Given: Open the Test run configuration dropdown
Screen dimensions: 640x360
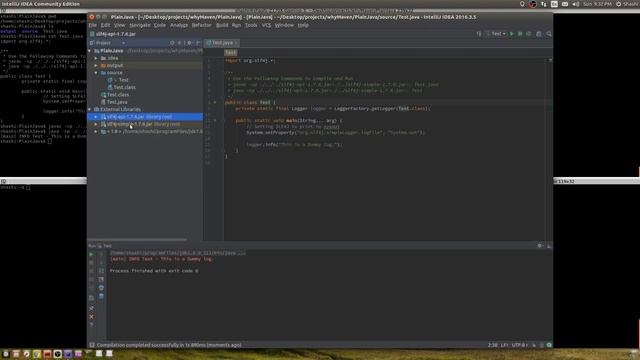Looking at the screenshot, I should coord(496,34).
